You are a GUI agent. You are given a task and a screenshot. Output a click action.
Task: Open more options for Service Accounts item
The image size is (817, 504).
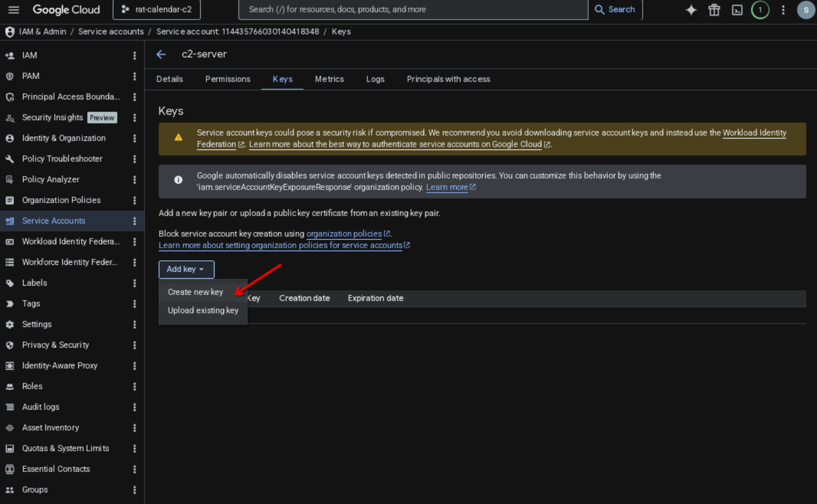coord(135,221)
